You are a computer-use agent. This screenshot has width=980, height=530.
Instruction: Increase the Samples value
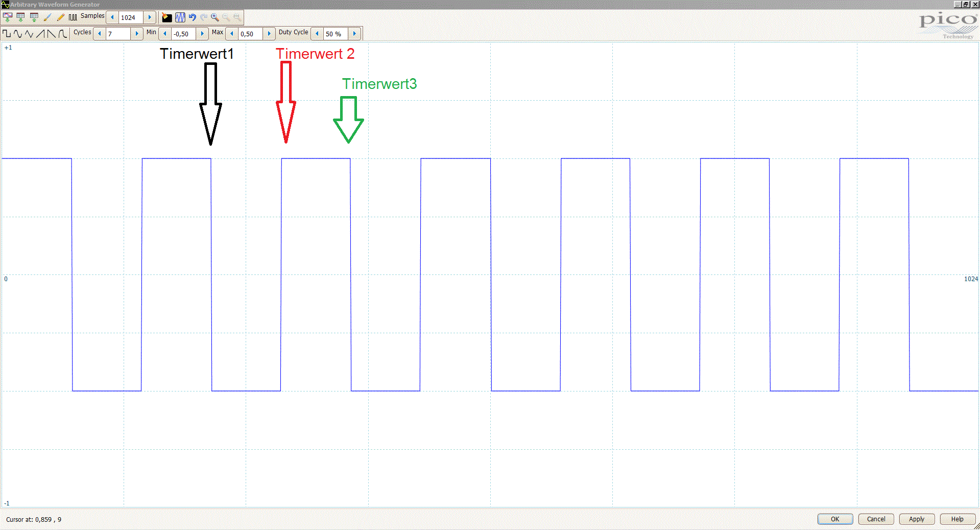pyautogui.click(x=150, y=17)
